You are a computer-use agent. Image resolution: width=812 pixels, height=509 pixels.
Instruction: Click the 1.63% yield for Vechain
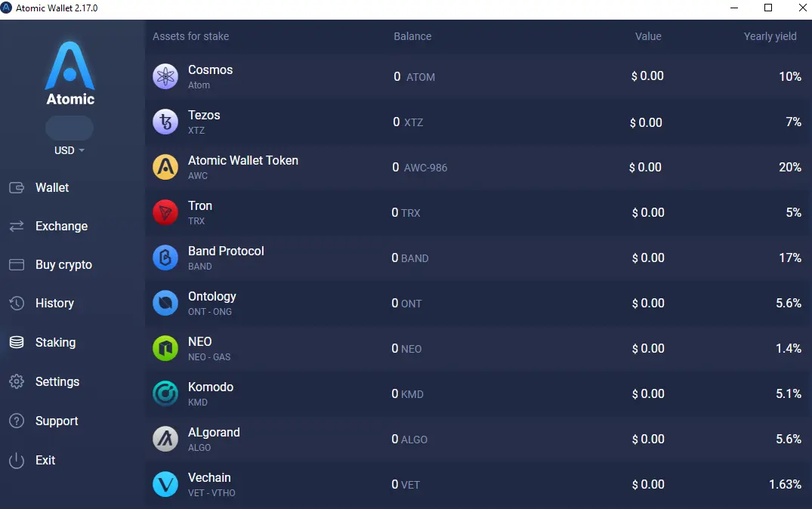click(785, 484)
